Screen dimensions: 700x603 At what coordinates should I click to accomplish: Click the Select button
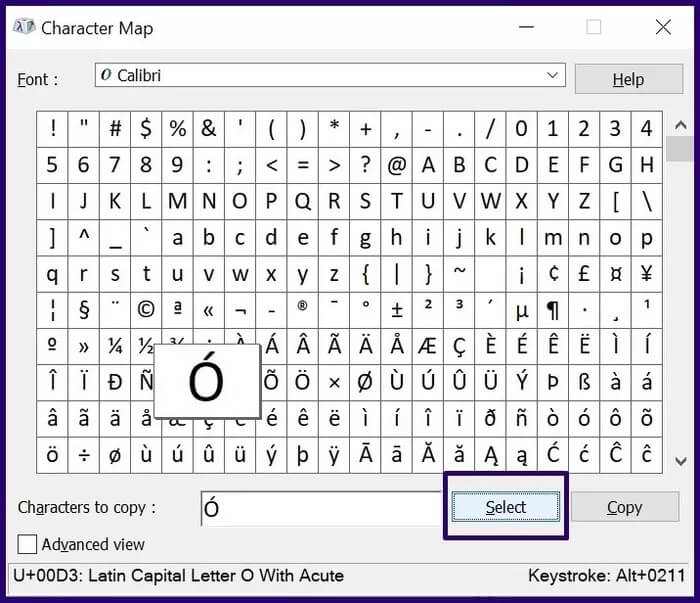pyautogui.click(x=505, y=507)
